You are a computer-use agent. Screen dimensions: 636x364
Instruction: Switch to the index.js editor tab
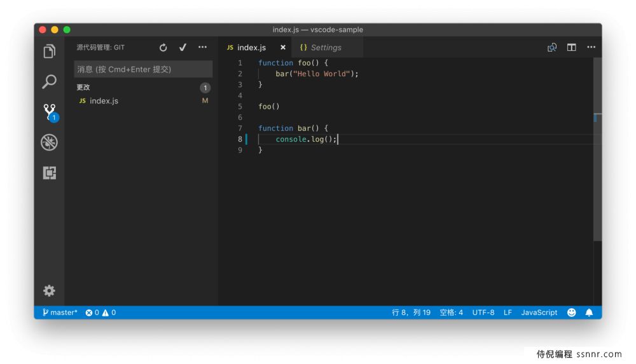[x=251, y=48]
